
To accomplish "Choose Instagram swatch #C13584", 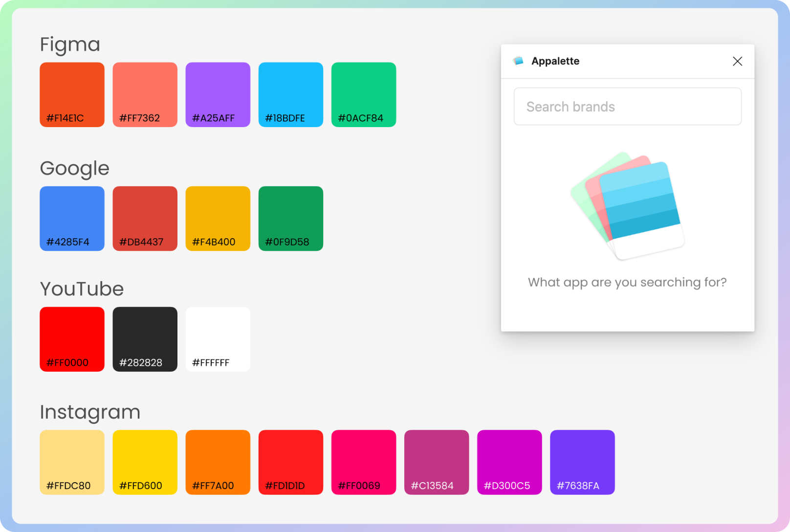I will (x=436, y=462).
